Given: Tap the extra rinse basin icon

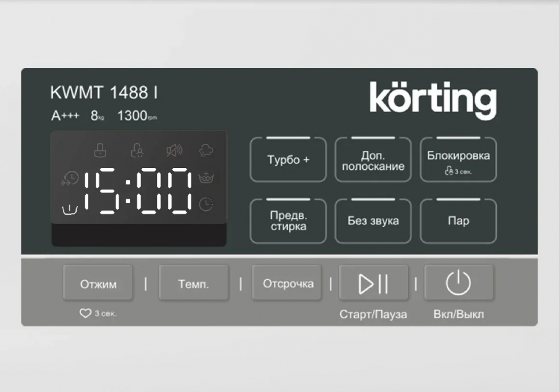Looking at the screenshot, I should tap(206, 177).
